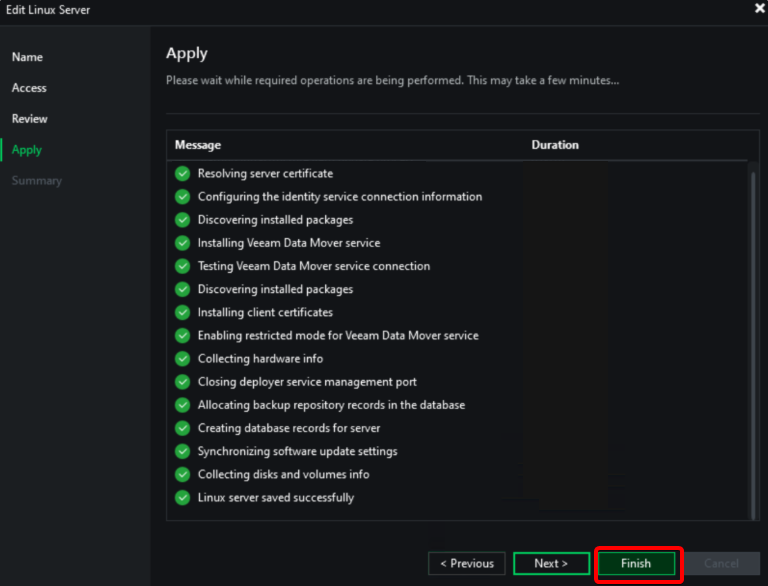
Task: Click the green icon beside Closing deployer service management port
Action: coord(182,382)
